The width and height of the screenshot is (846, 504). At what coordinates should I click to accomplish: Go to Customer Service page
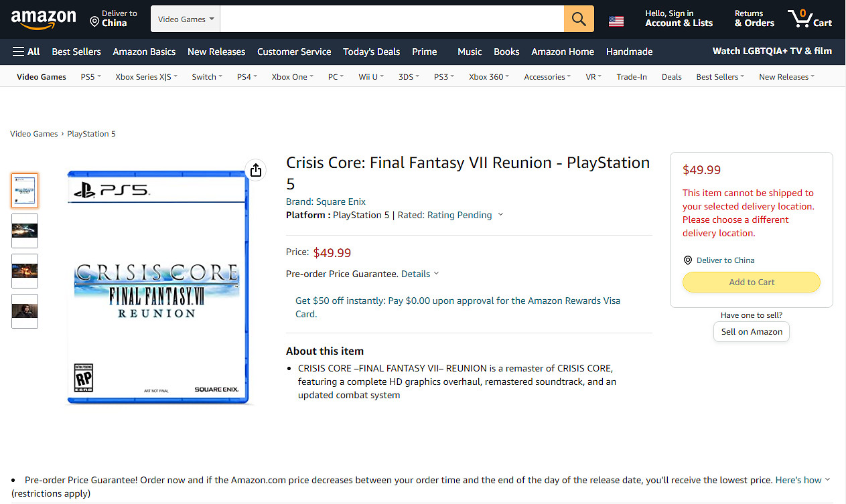pyautogui.click(x=294, y=52)
